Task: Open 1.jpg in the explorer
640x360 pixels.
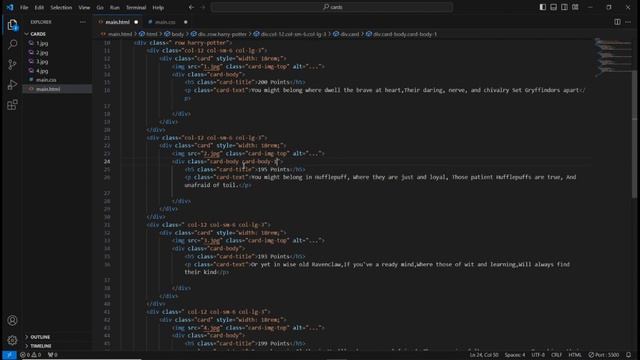Action: (42, 43)
